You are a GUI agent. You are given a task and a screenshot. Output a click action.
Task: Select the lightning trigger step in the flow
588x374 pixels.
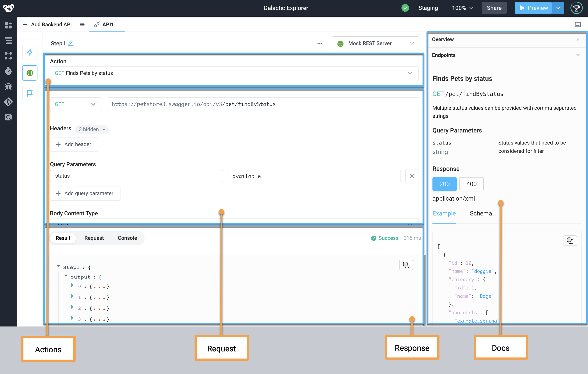coord(30,52)
